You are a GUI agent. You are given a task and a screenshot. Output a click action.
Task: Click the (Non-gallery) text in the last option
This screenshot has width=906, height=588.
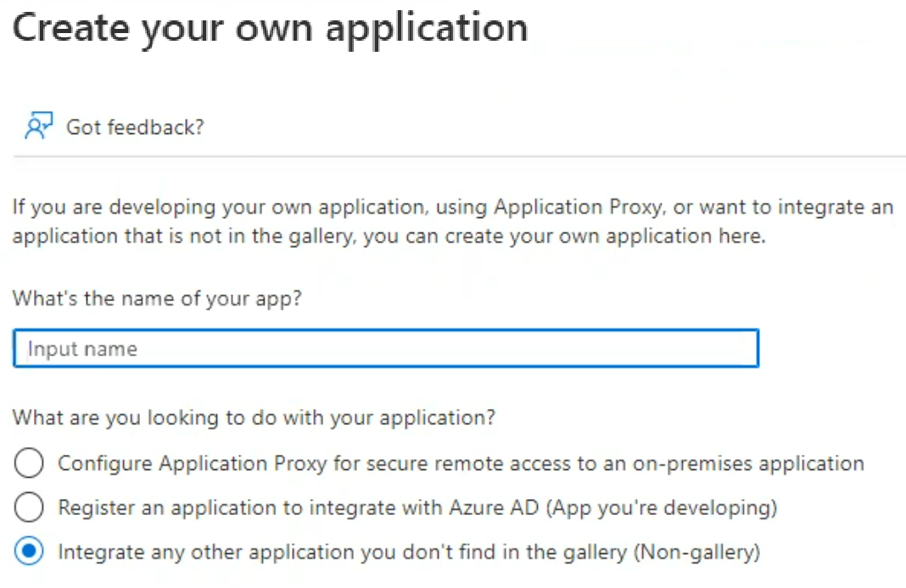coord(696,552)
